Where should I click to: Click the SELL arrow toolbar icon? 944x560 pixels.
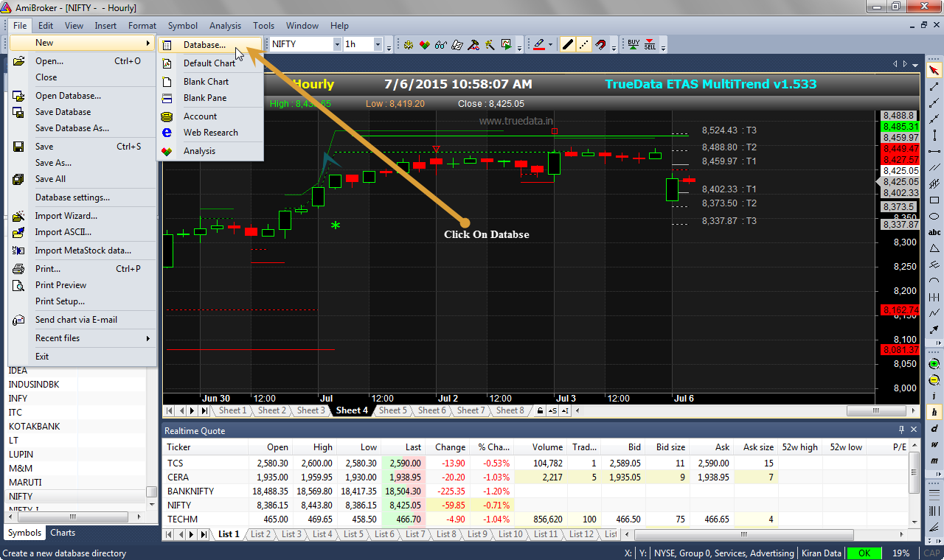point(650,44)
